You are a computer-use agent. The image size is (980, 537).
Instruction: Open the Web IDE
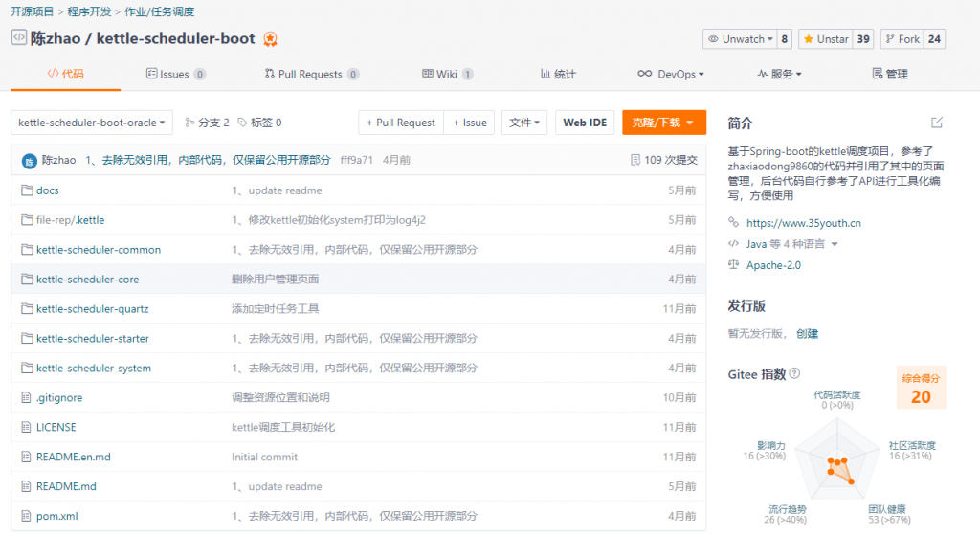585,123
